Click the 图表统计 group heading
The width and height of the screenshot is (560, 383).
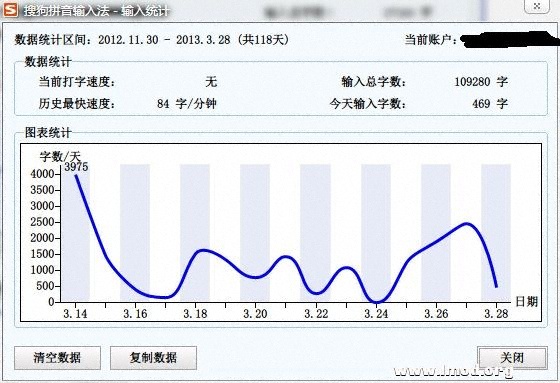click(48, 133)
